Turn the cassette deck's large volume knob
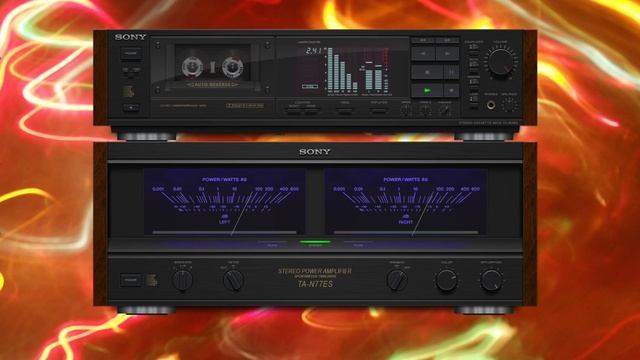This screenshot has height=360, width=640. coord(500,62)
